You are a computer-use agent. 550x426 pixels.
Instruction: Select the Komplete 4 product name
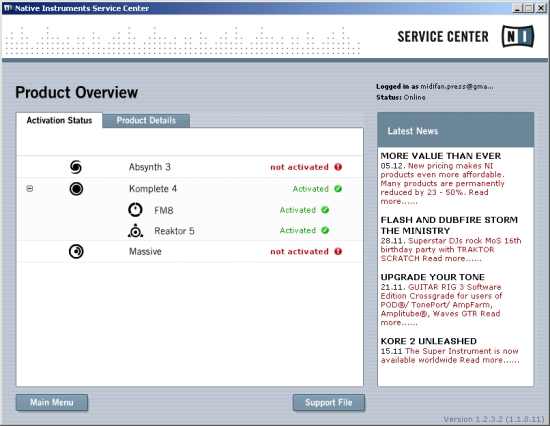[153, 189]
